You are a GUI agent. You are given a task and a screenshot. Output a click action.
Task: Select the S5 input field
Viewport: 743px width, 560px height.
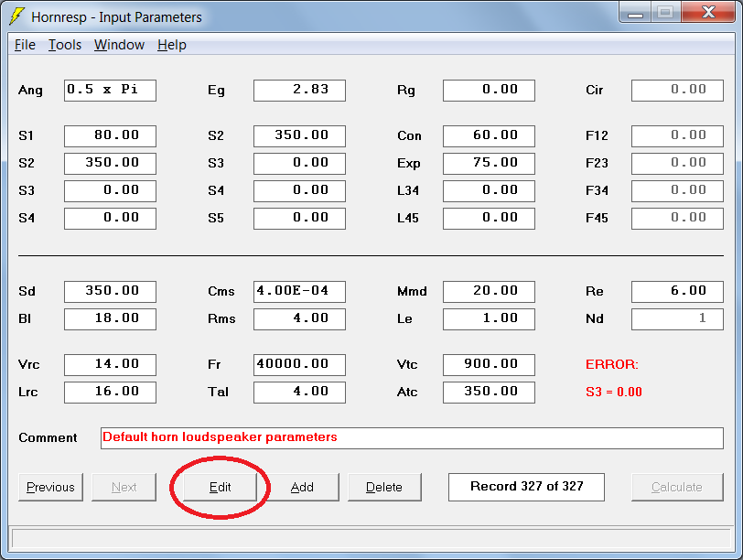click(299, 219)
